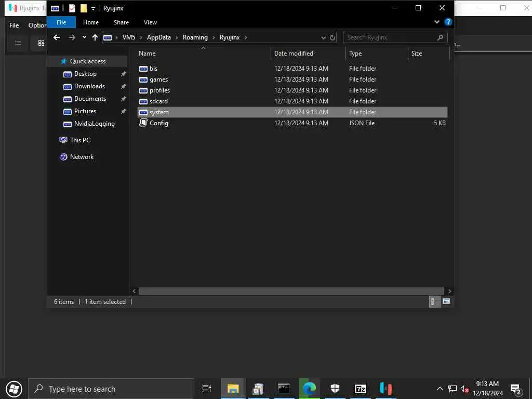Image resolution: width=532 pixels, height=399 pixels.
Task: Open NvidiaLogging in the navigation pane
Action: click(95, 124)
